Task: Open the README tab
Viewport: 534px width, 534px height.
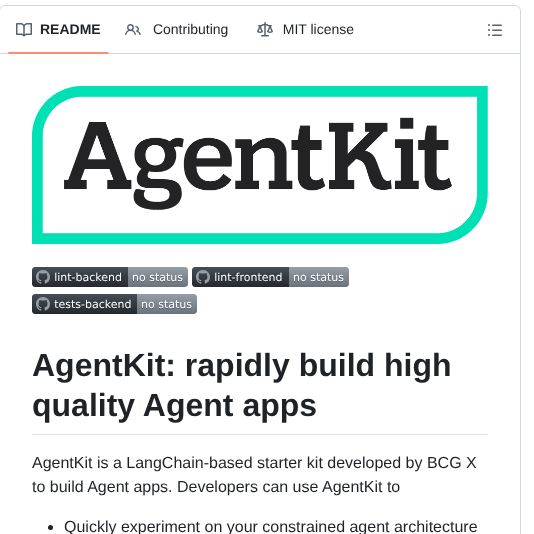Action: [58, 30]
